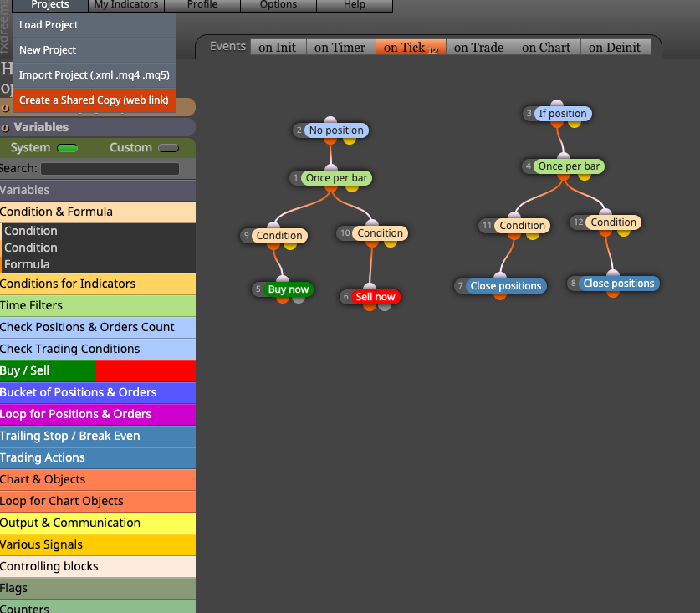This screenshot has height=613, width=700.
Task: Expand 'Bucket of Positions & Orders'
Action: [x=98, y=392]
